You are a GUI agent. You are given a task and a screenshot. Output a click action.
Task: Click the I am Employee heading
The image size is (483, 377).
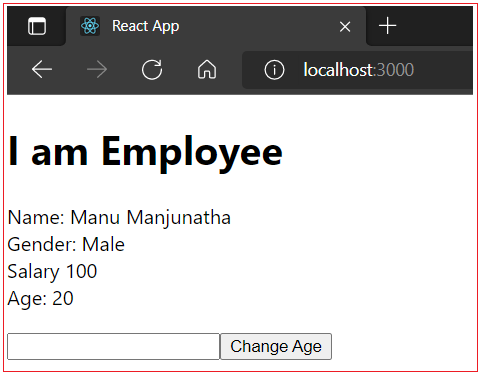click(x=145, y=153)
